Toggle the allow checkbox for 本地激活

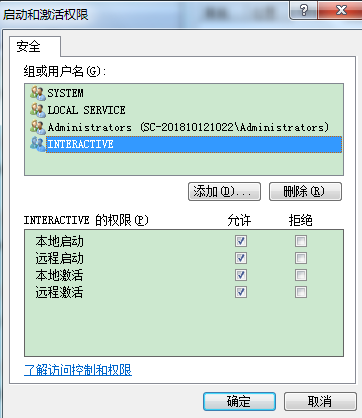[x=241, y=275]
